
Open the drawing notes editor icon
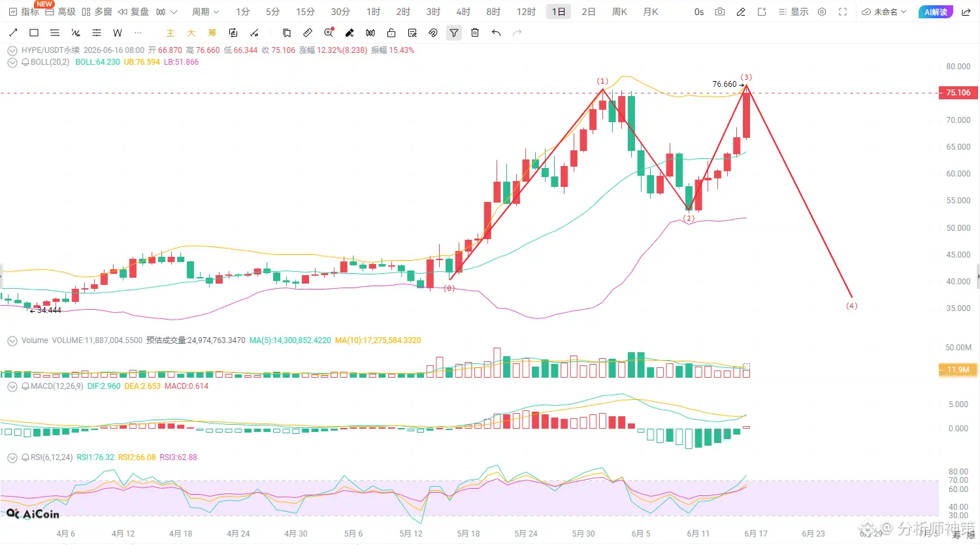[x=412, y=33]
